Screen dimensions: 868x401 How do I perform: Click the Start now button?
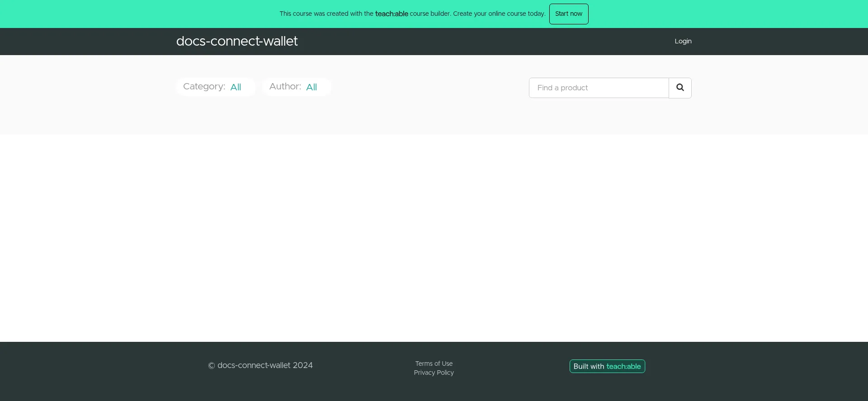569,14
